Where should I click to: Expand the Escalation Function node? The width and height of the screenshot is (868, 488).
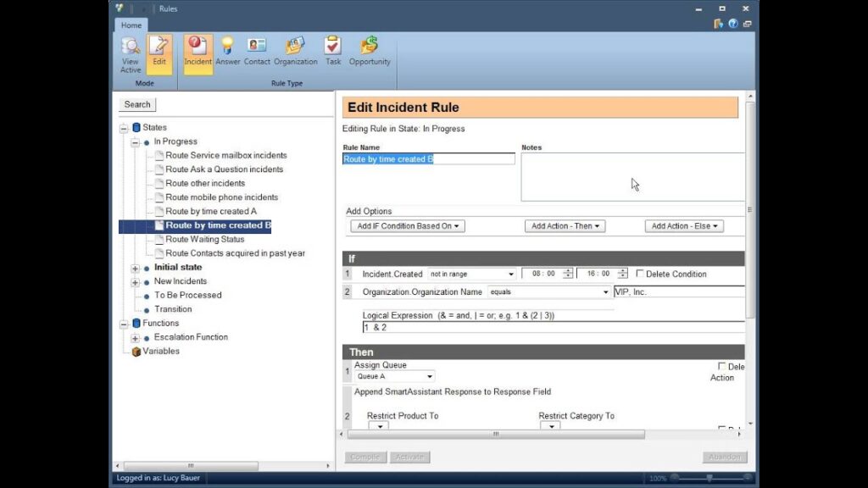(x=135, y=338)
